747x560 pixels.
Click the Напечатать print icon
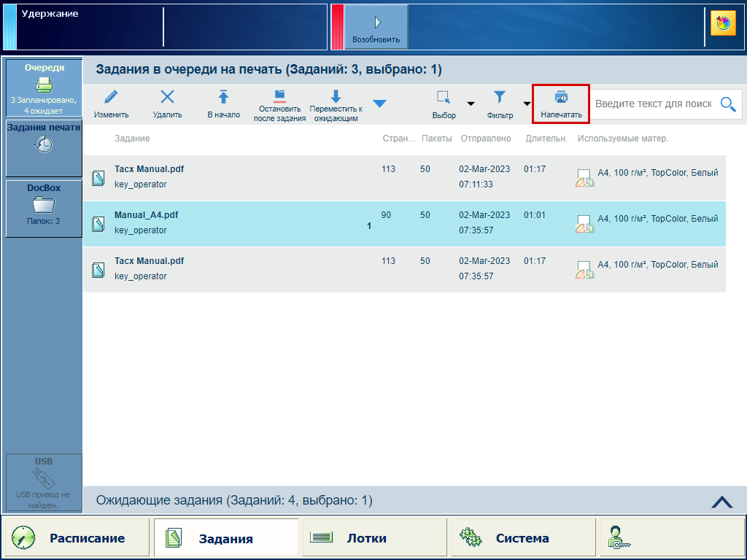[x=561, y=97]
